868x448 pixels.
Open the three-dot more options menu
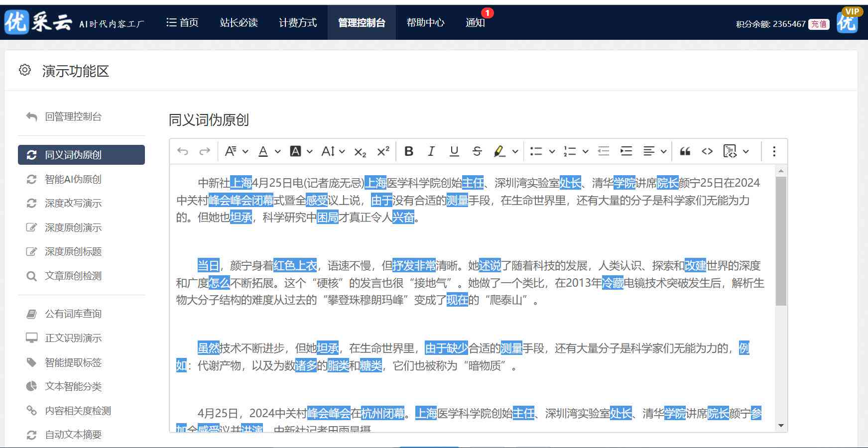click(774, 151)
